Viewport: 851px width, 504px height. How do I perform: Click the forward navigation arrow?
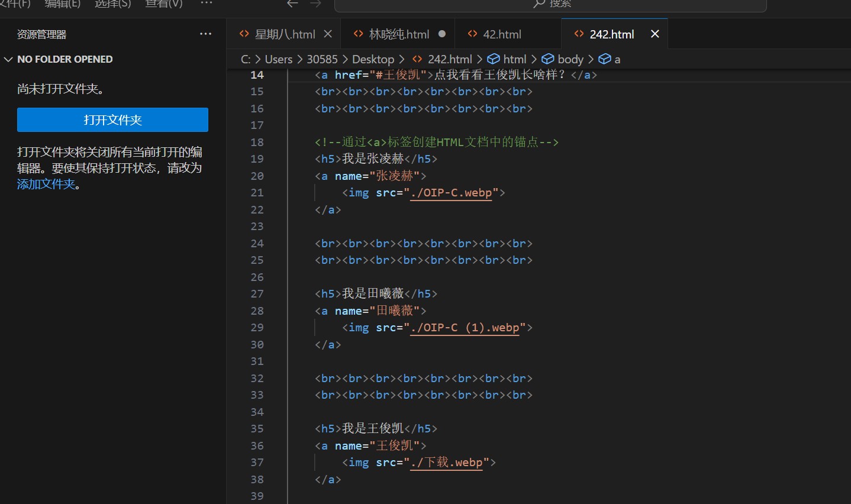click(x=316, y=4)
